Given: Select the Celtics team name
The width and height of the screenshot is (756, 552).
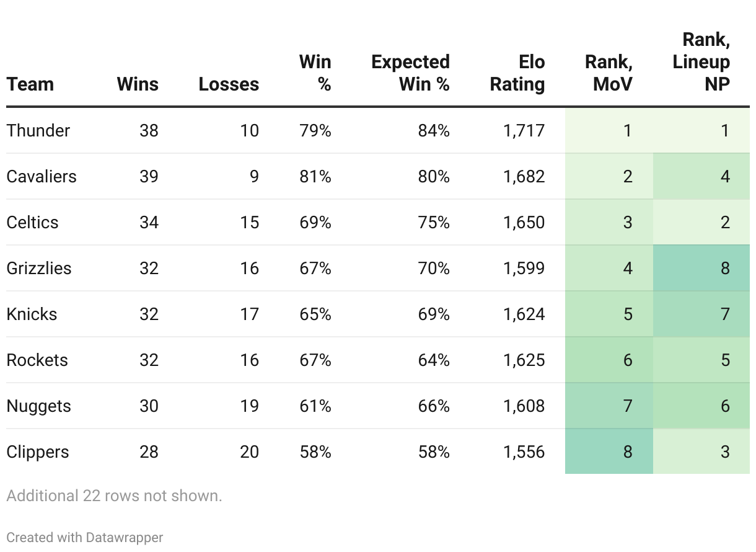Looking at the screenshot, I should pyautogui.click(x=33, y=222).
